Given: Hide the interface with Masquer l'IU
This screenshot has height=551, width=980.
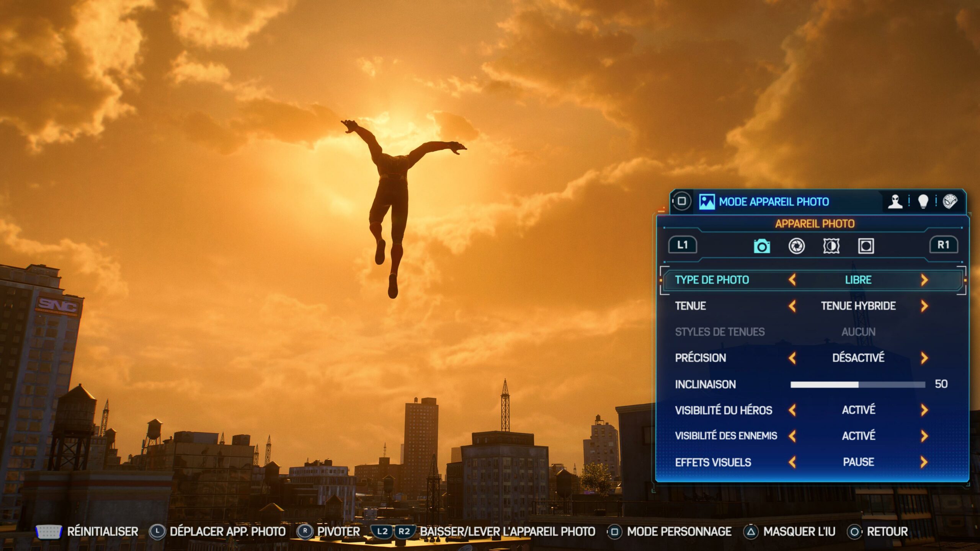Looking at the screenshot, I should (x=799, y=531).
